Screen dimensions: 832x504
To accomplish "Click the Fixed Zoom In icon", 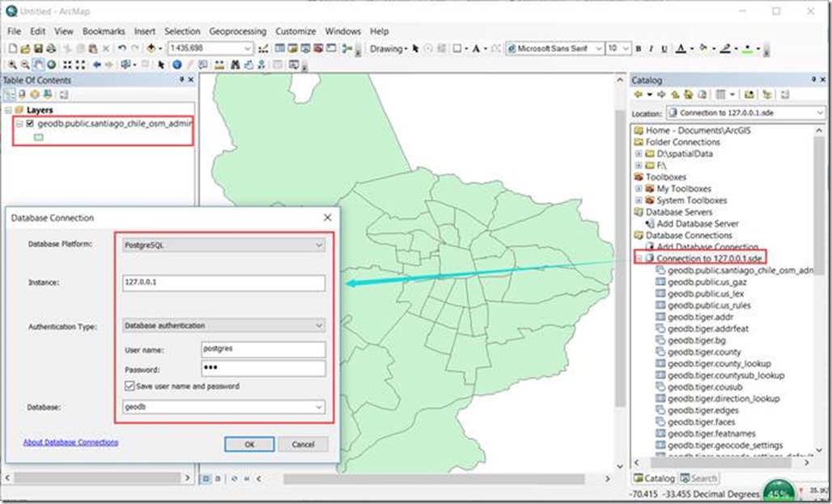I will coord(67,65).
